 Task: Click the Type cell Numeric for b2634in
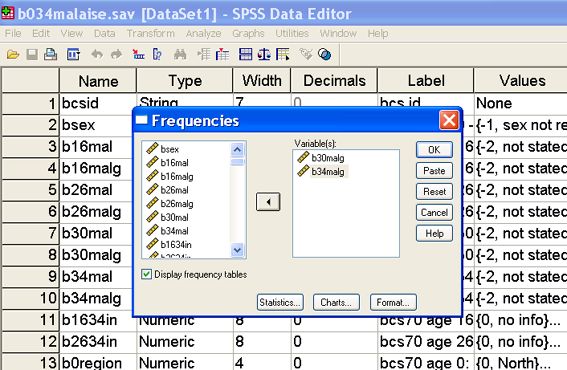point(184,341)
